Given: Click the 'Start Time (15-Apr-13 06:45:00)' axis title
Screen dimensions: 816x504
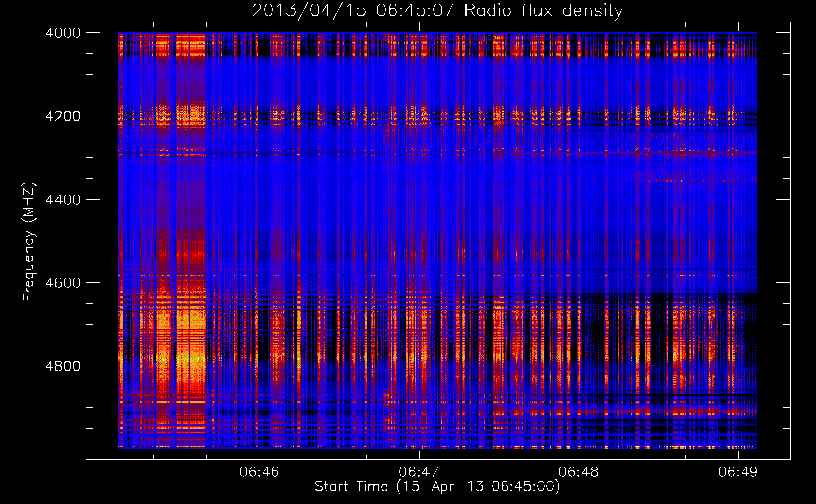Looking at the screenshot, I should (437, 487).
